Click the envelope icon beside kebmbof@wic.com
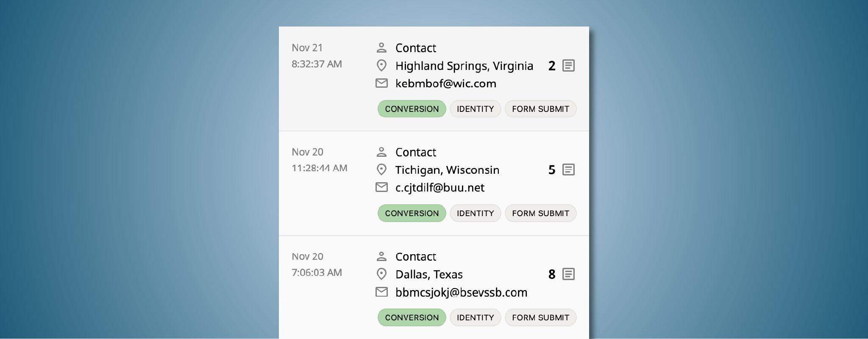Viewport: 868px width, 339px height. pyautogui.click(x=381, y=83)
